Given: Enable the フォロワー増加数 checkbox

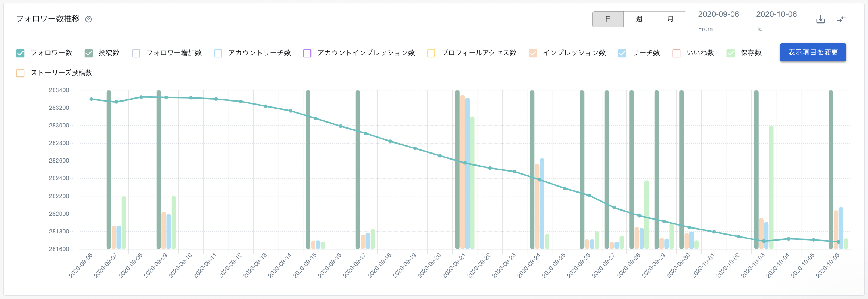Looking at the screenshot, I should (x=136, y=53).
